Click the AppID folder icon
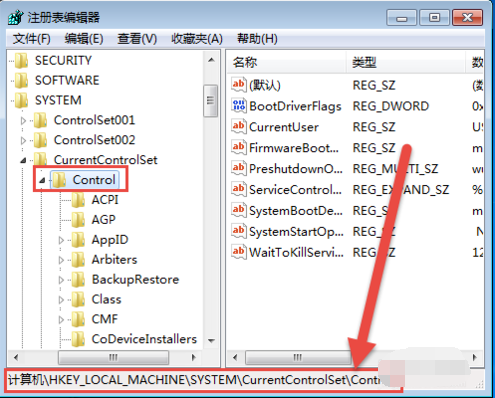This screenshot has height=398, width=495. click(x=79, y=240)
